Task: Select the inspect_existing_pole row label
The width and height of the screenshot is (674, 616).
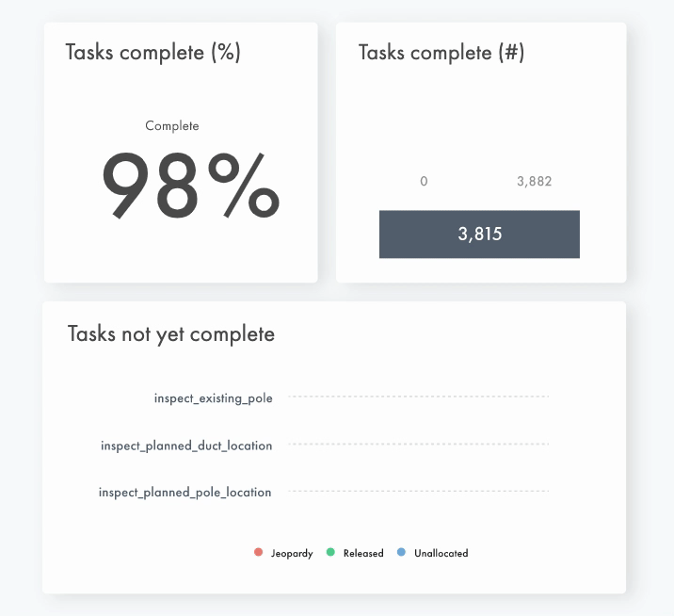Action: pos(214,398)
